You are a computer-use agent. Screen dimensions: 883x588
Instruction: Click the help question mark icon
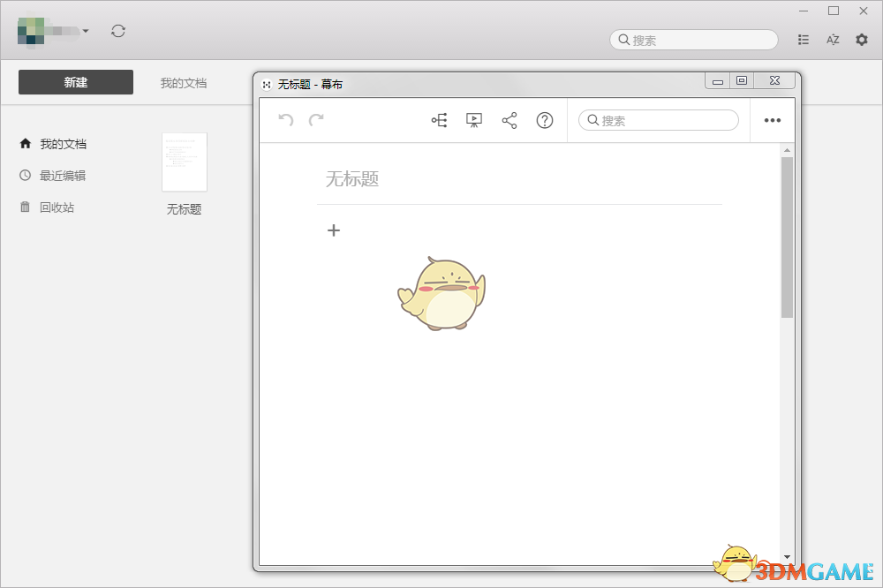click(x=545, y=120)
